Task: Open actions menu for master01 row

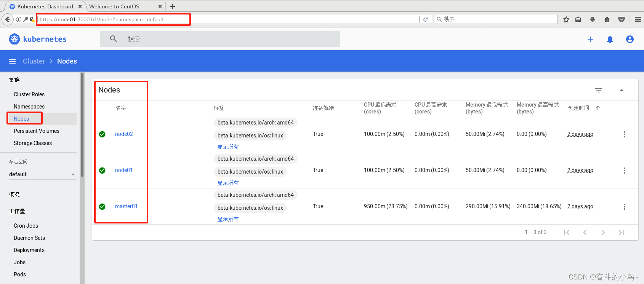Action: (x=625, y=207)
